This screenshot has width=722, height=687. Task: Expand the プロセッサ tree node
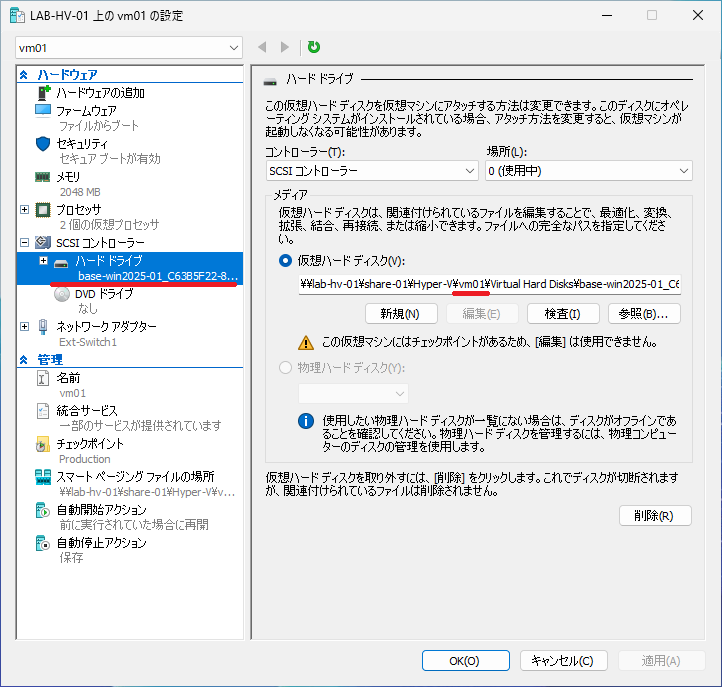click(25, 210)
